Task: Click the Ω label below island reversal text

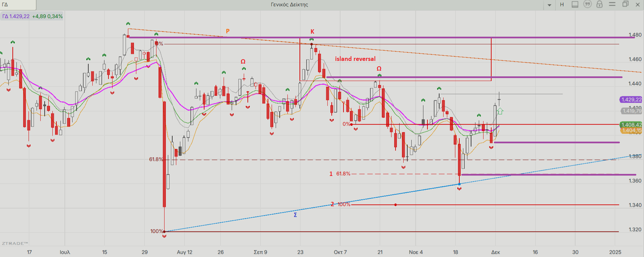Action: point(379,69)
